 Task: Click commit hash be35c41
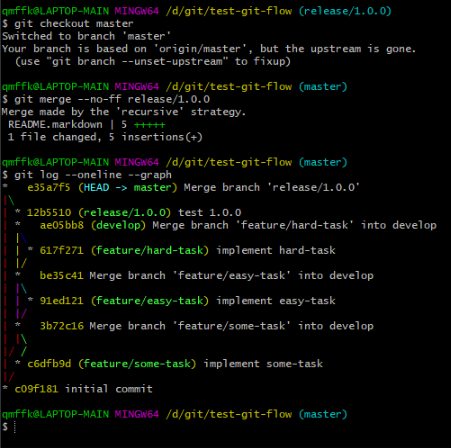(61, 276)
